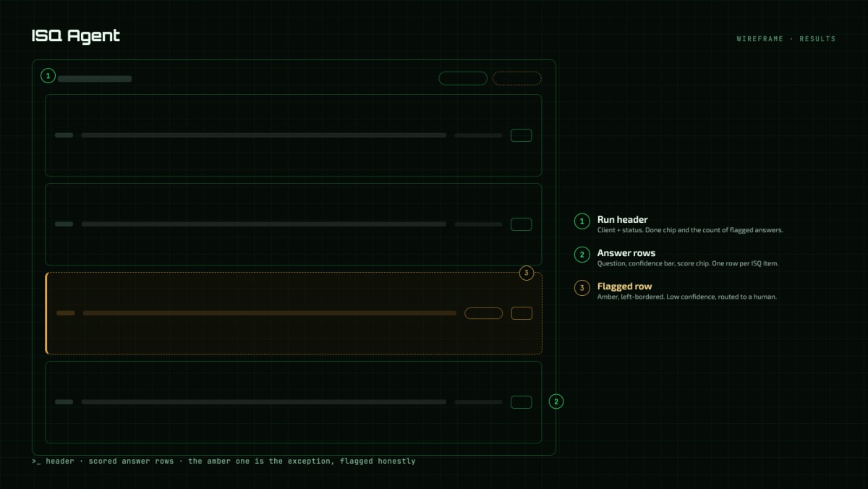Screen dimensions: 868x489
Task: Click the "Flagged row" legend heading
Action: coord(625,286)
